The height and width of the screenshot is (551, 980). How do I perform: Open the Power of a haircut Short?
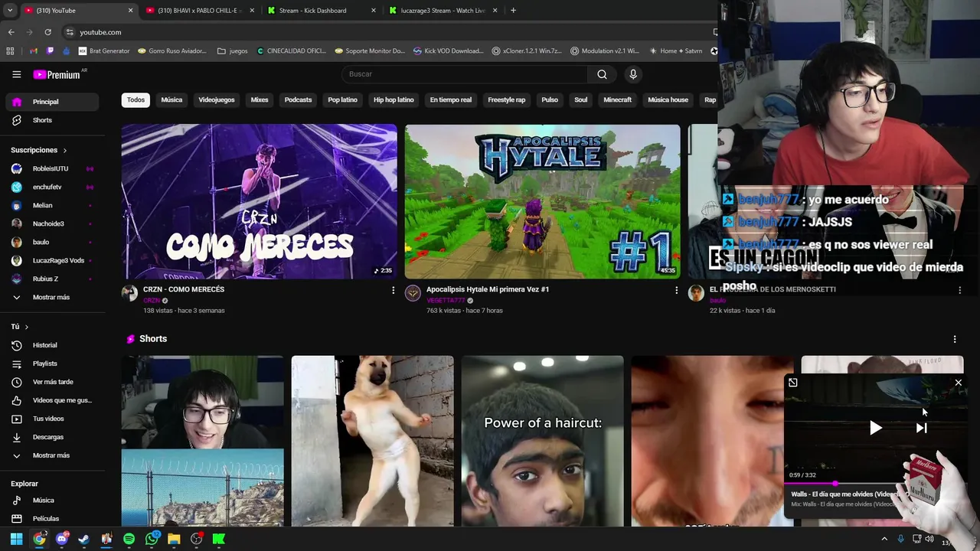(x=542, y=442)
